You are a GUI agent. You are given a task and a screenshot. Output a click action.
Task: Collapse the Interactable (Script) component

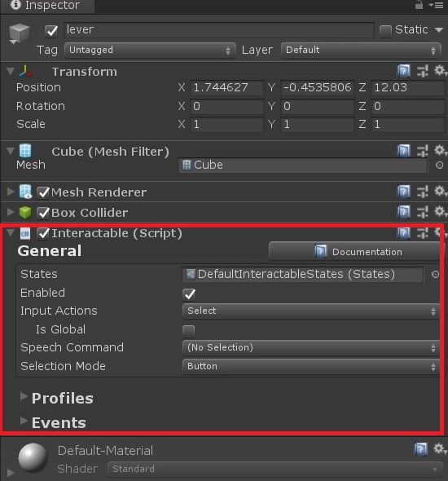click(11, 232)
